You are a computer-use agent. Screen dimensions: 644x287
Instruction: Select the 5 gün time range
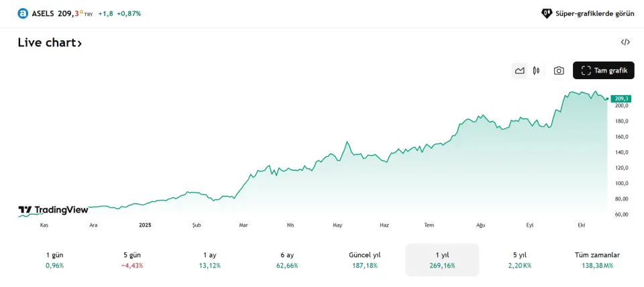click(x=132, y=260)
